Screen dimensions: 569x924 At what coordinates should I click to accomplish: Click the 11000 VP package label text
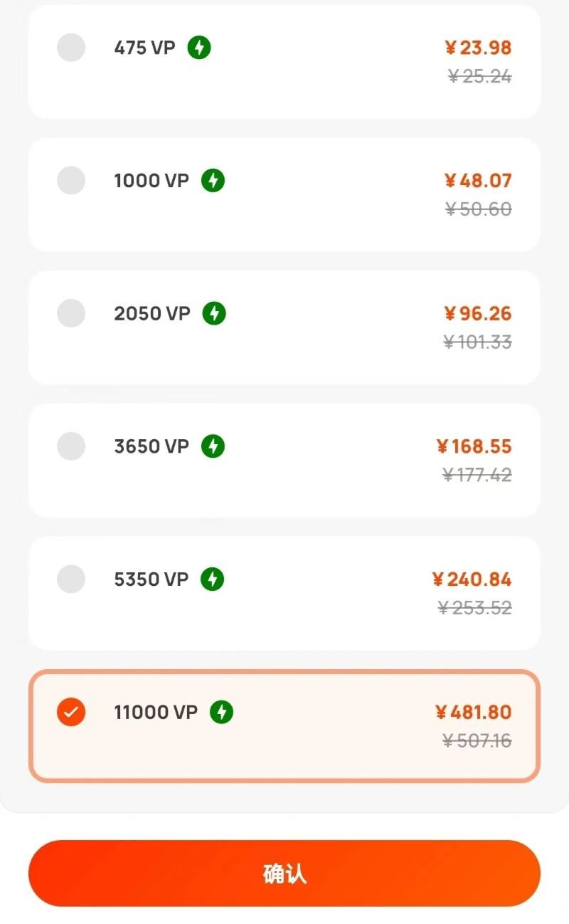[156, 712]
